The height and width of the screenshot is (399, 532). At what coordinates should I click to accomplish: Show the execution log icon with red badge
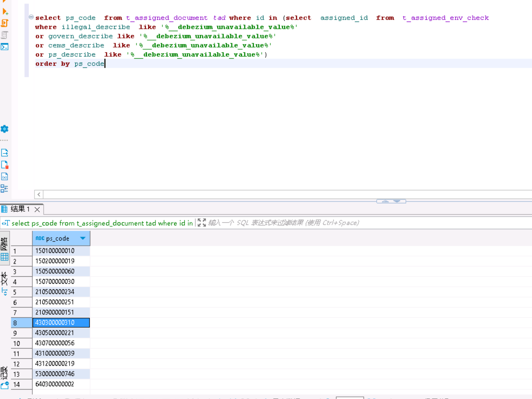[5, 165]
